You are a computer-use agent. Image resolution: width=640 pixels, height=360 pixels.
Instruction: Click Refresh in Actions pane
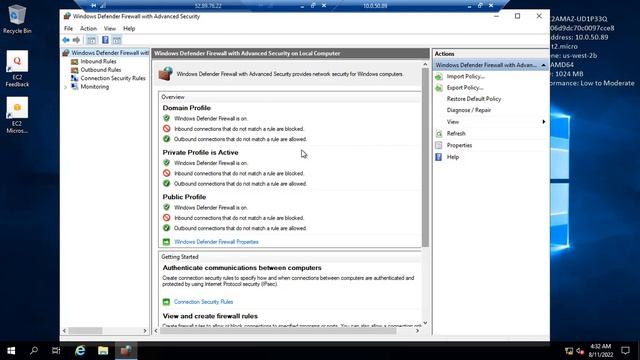click(x=456, y=133)
